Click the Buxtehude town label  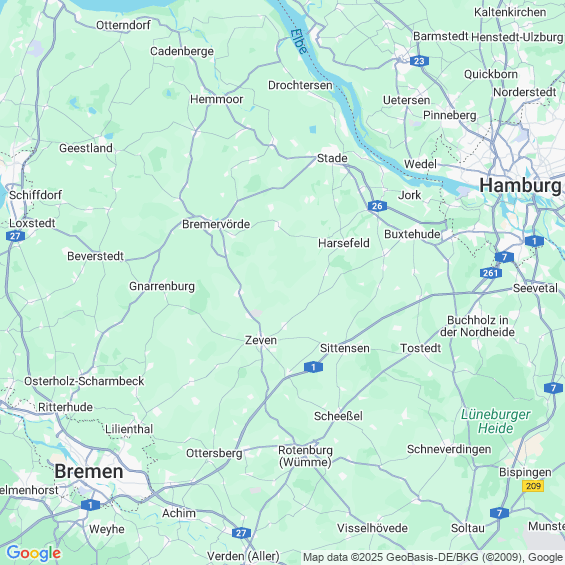pyautogui.click(x=412, y=234)
